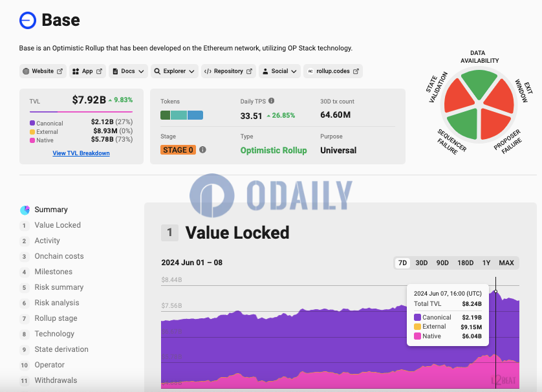
Task: Open the App link button
Action: [87, 71]
